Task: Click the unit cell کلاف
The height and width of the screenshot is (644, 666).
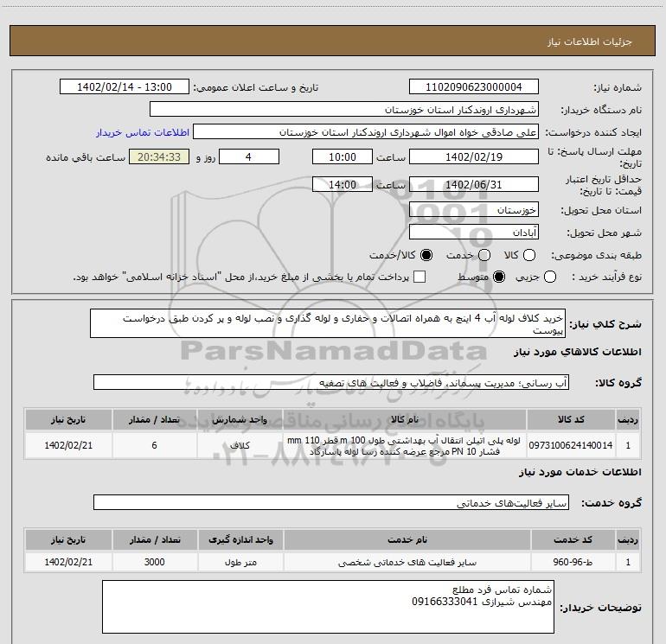Action: pyautogui.click(x=240, y=445)
